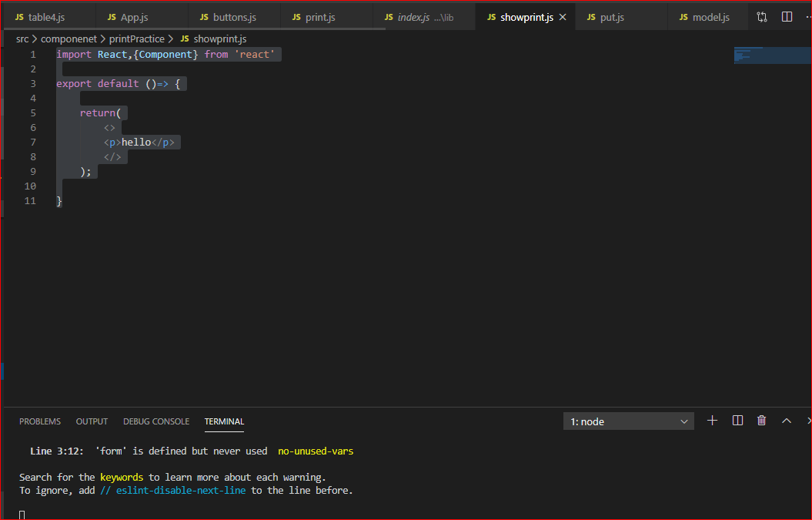Viewport: 812px width, 520px height.
Task: Click the src breadcrumb
Action: 22,39
